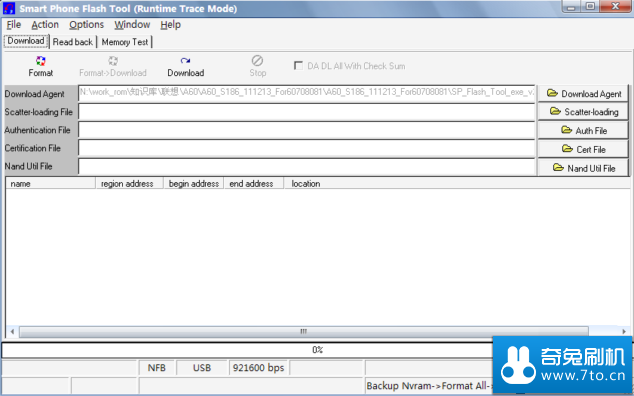Start flashing with the Download arrow icon
The height and width of the screenshot is (396, 634).
(185, 61)
